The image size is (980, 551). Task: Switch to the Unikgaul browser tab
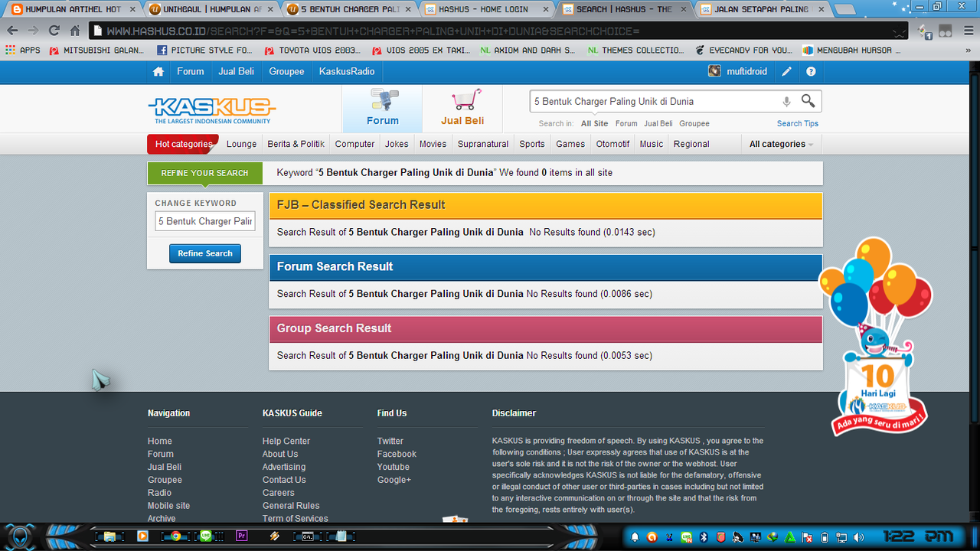(x=211, y=10)
